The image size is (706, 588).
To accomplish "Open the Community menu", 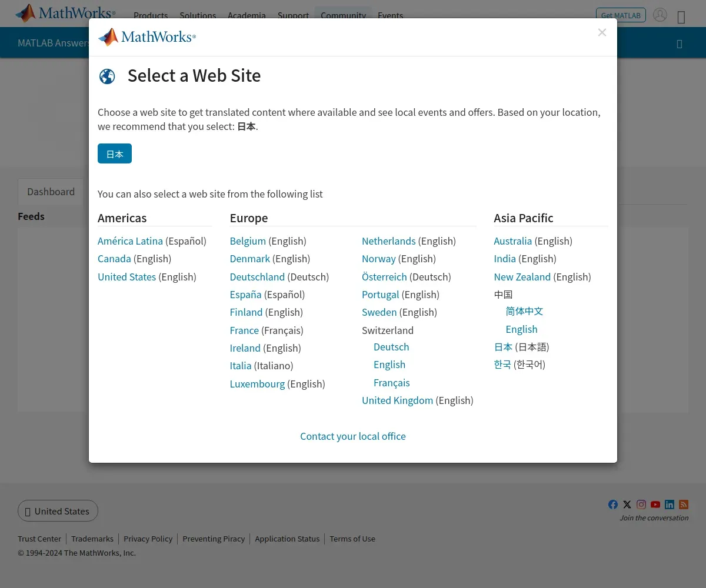I will (x=343, y=16).
